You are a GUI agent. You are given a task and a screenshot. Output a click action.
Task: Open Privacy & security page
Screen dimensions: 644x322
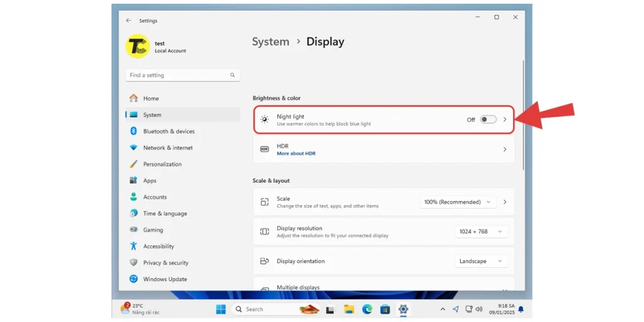pos(165,263)
